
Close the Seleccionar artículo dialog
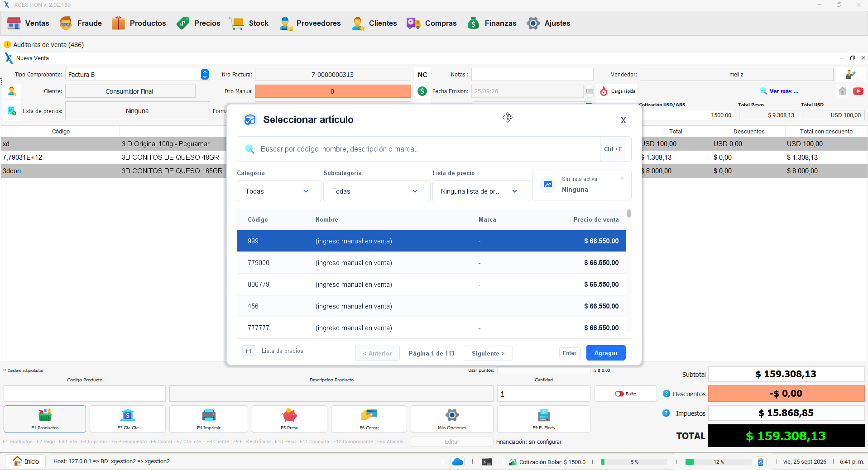coord(623,120)
